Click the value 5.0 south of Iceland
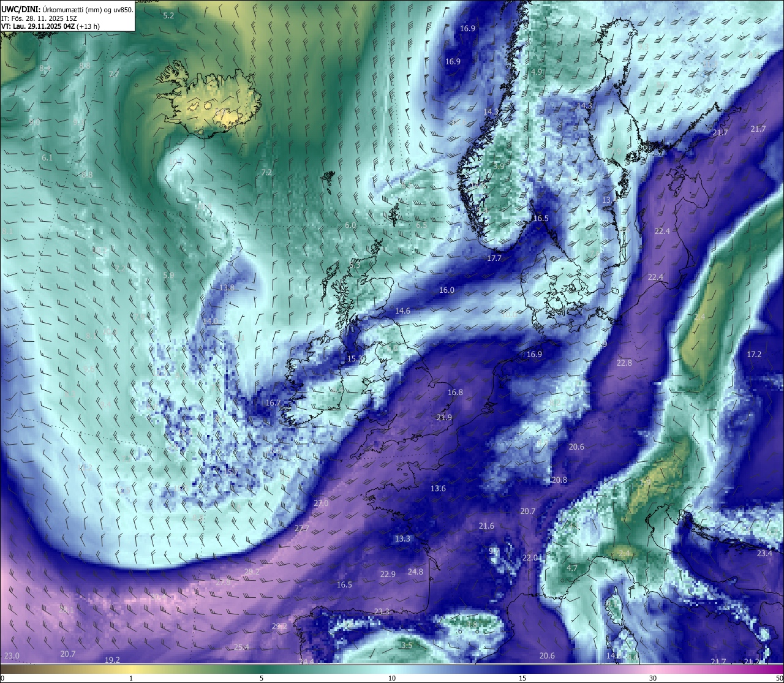The height and width of the screenshot is (683, 784). tap(168, 275)
